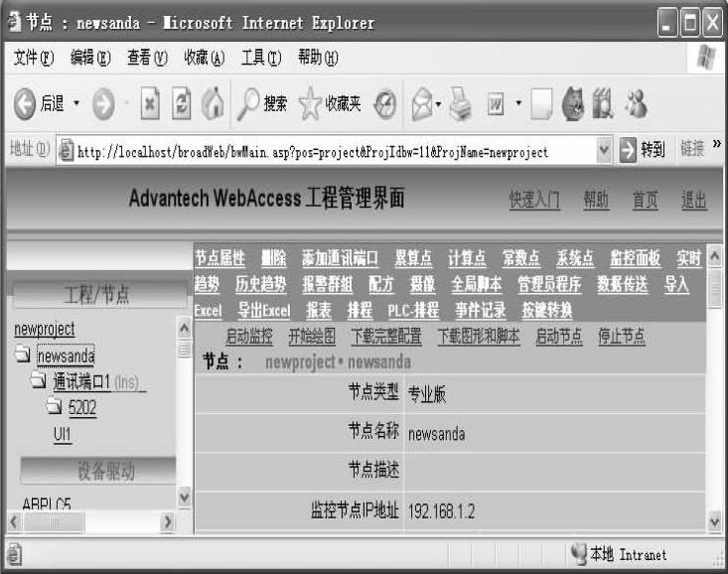
Task: Open Search with the magnifier icon
Action: click(x=248, y=104)
